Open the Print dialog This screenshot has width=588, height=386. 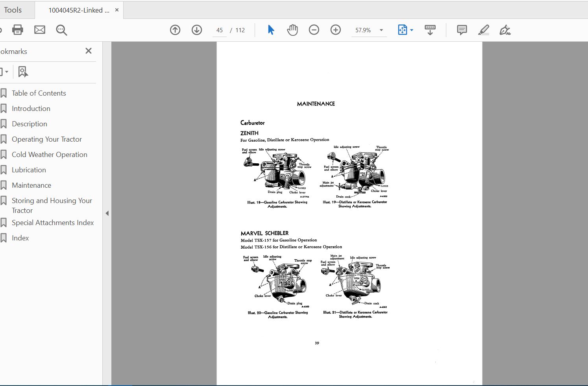click(17, 30)
